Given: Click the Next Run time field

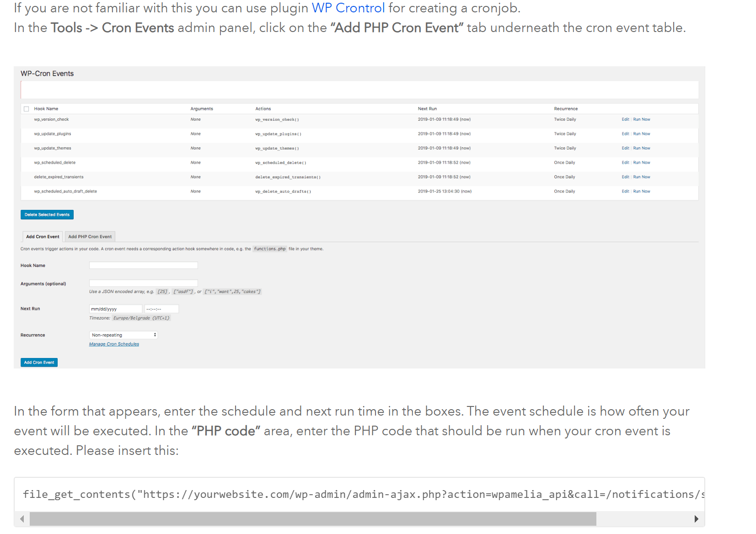Looking at the screenshot, I should 161,309.
